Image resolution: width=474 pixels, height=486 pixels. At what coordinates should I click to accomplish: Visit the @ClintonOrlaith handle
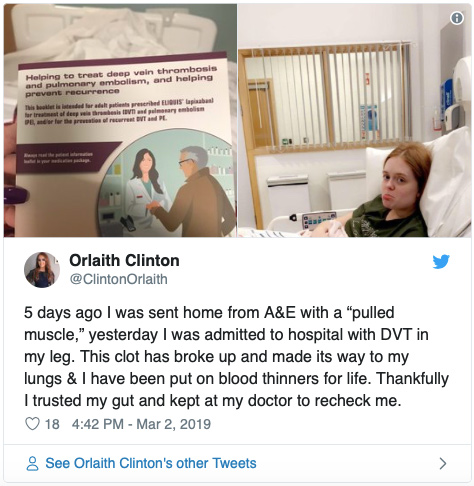click(118, 279)
